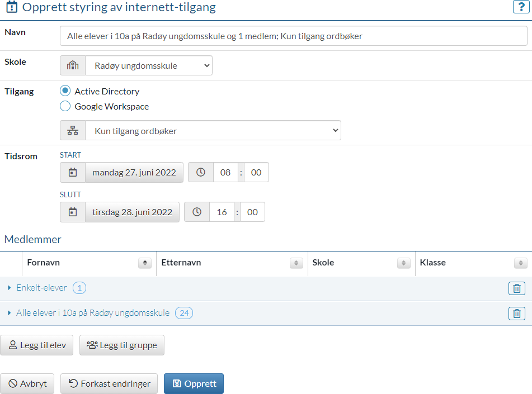Click the help question mark icon
532x394 pixels.
(x=520, y=7)
